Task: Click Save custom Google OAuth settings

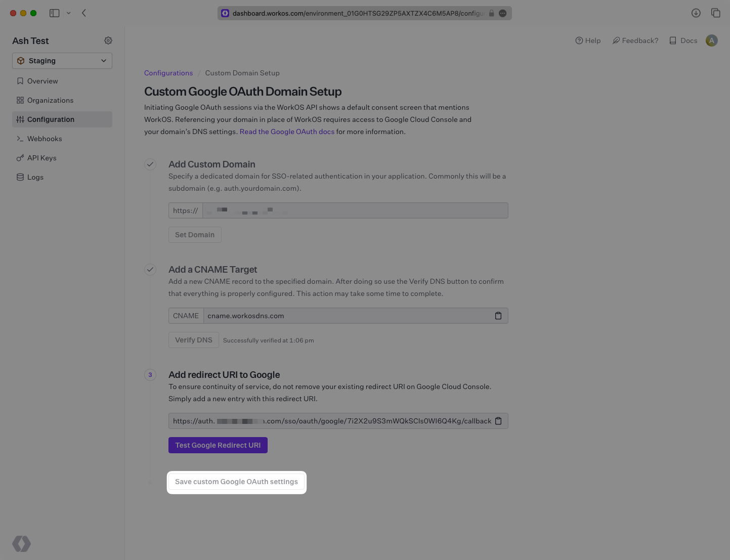Action: point(236,482)
